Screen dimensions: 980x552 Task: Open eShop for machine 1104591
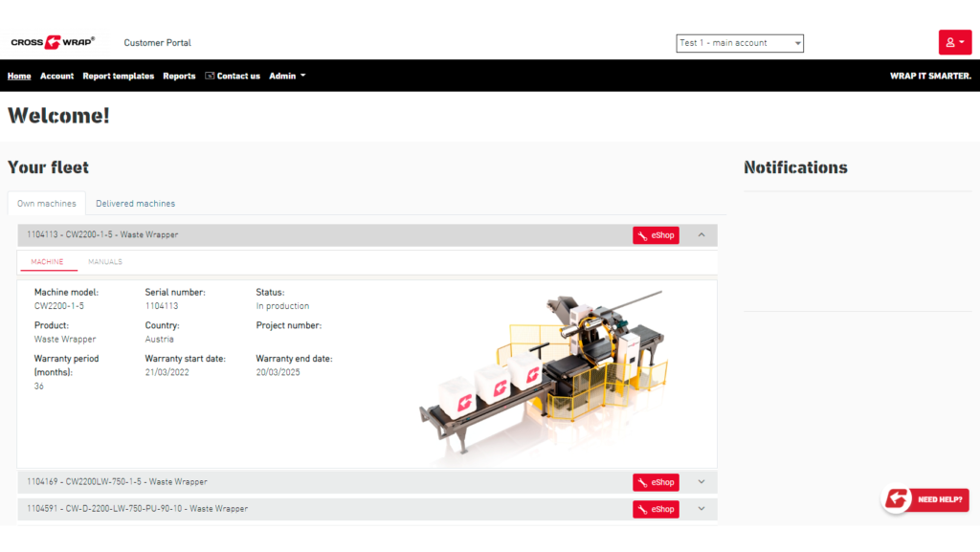656,509
